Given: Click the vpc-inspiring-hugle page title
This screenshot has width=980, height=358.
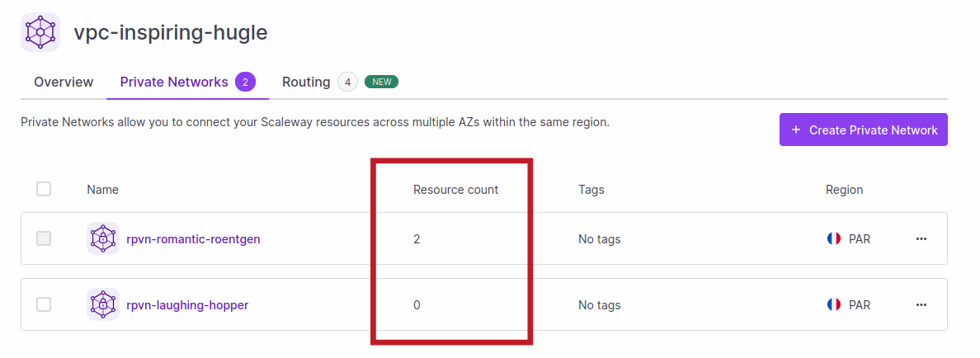Looking at the screenshot, I should [171, 32].
